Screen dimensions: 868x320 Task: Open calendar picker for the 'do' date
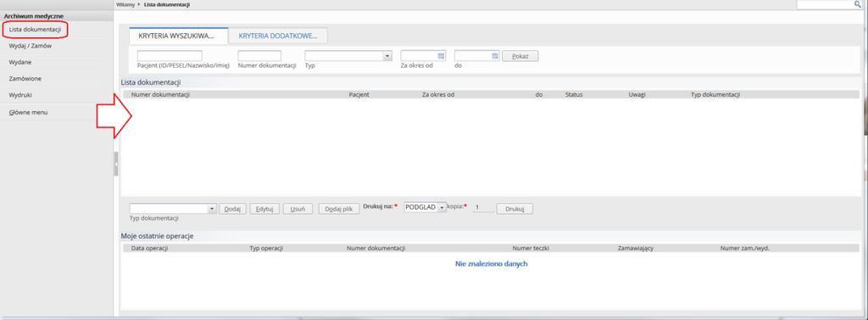click(495, 56)
